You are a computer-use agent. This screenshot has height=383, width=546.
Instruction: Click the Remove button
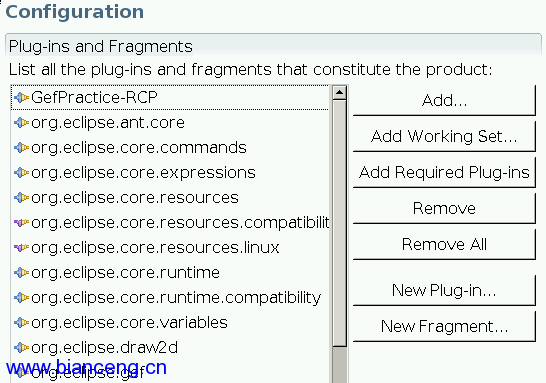point(444,208)
